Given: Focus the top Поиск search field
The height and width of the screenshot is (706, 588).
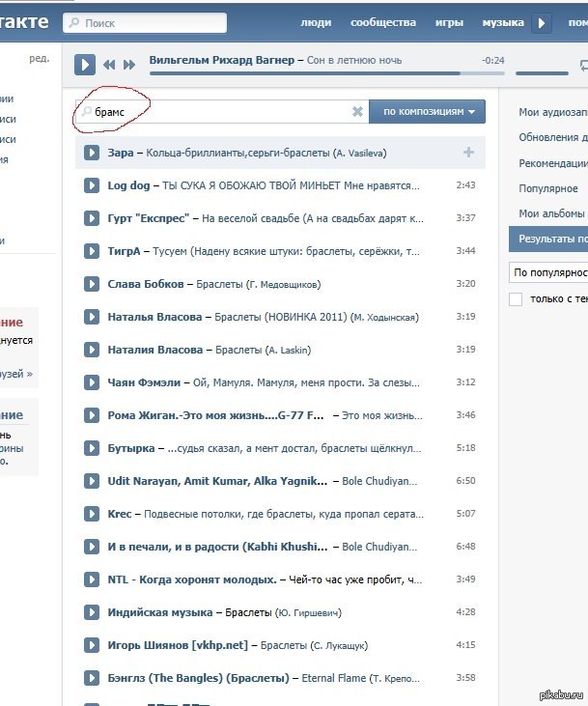Looking at the screenshot, I should (x=145, y=22).
